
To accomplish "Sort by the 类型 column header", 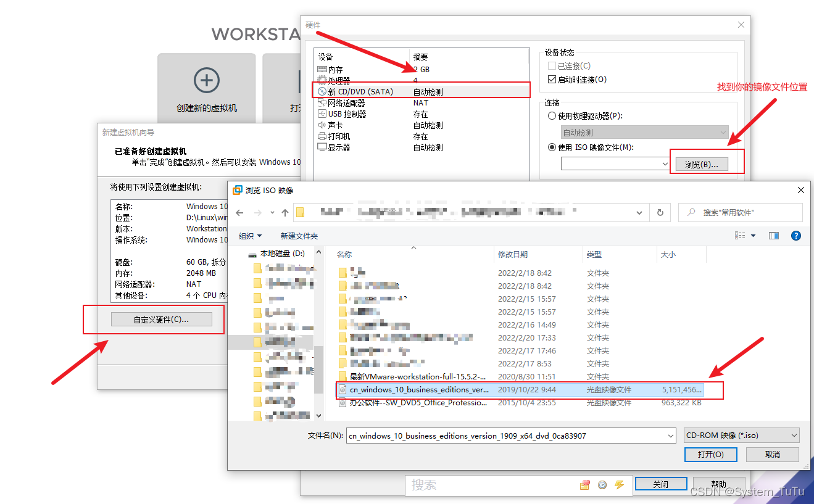I will click(x=594, y=254).
